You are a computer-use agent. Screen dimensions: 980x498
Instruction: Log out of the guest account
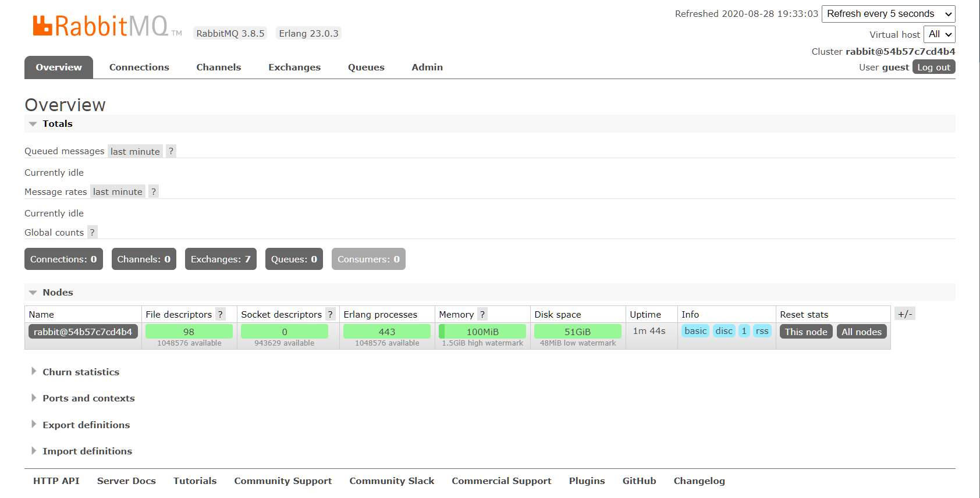(x=933, y=67)
